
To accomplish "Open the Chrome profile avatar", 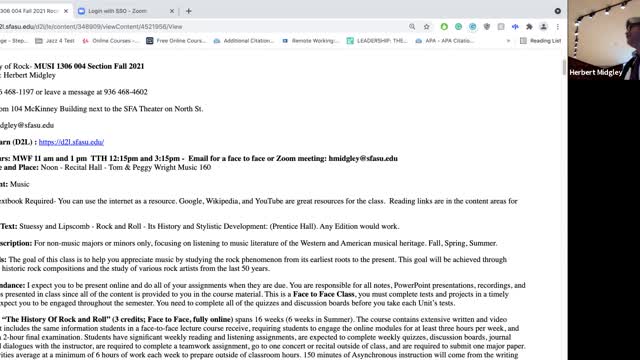I will click(543, 27).
